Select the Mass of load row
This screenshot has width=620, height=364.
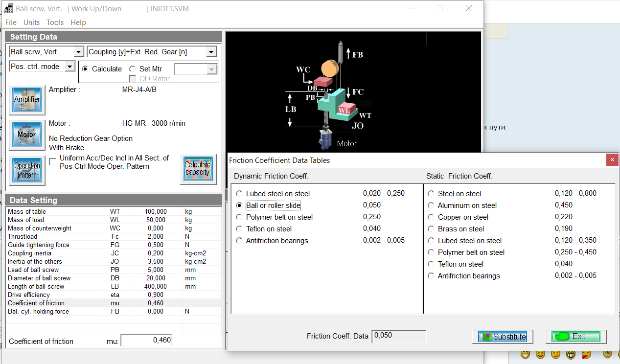tap(114, 220)
